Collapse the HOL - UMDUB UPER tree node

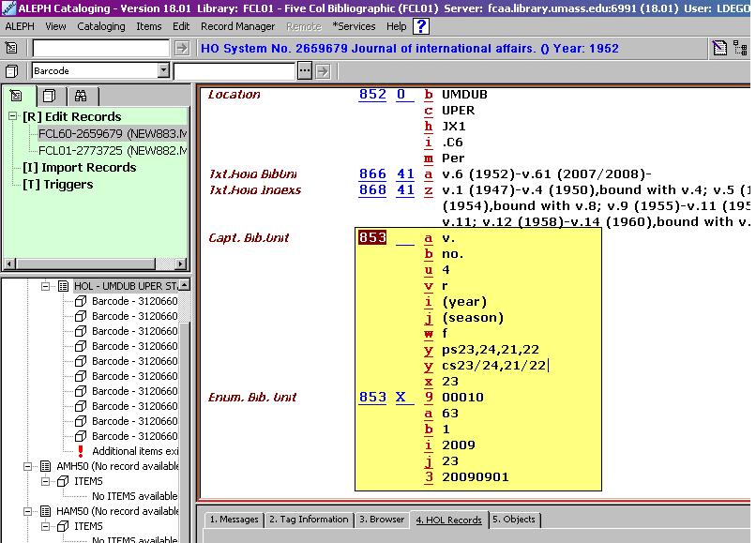point(44,286)
